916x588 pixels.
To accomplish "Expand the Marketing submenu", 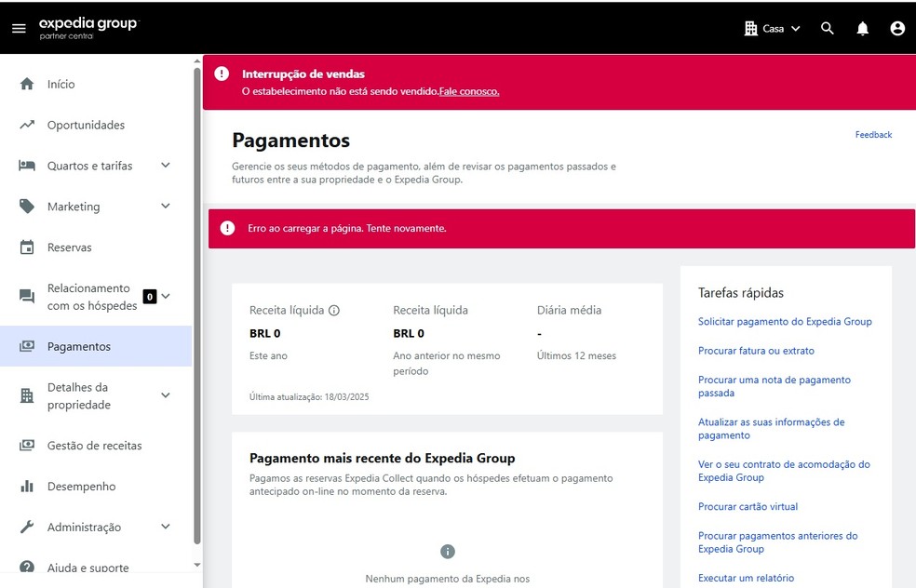I will [x=166, y=207].
